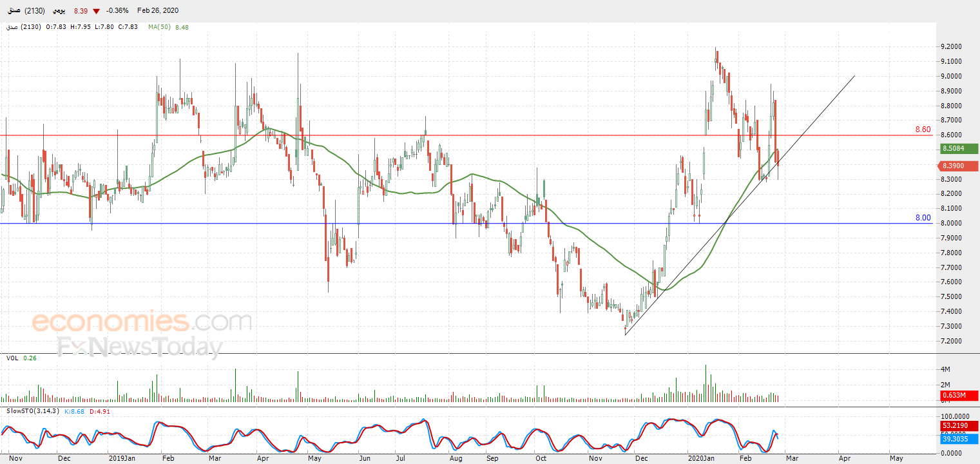Click the 4M volume axis label
980x464 pixels.
tap(946, 369)
